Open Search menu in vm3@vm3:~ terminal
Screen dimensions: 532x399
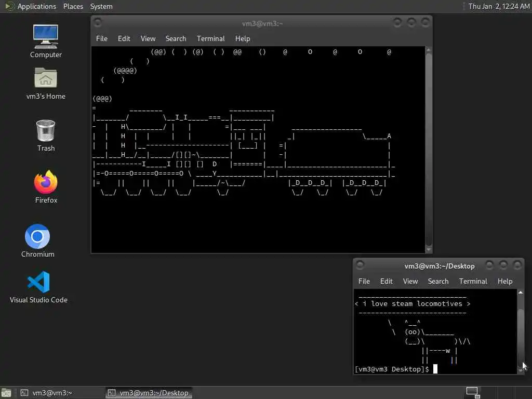pyautogui.click(x=176, y=38)
